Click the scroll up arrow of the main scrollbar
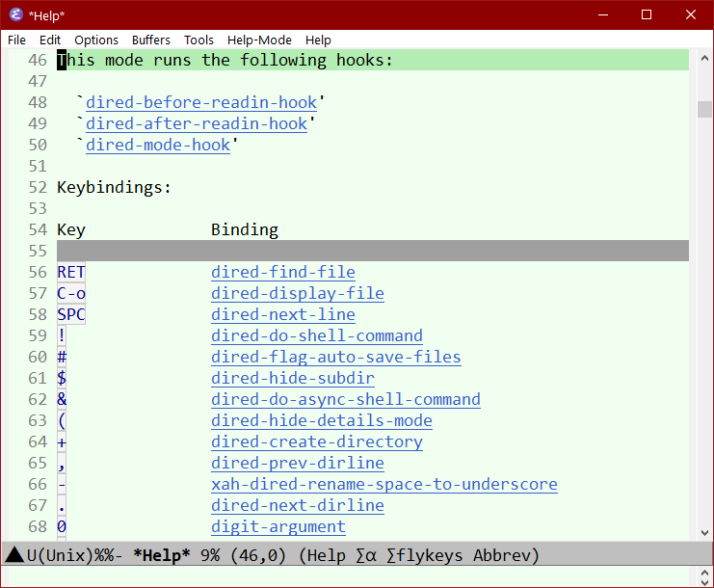Screen dimensions: 714x588 704,58
